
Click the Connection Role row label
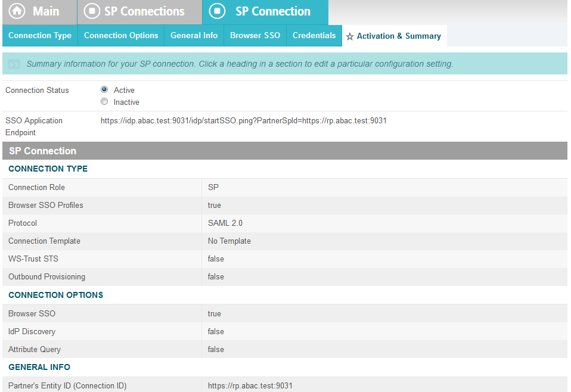(x=36, y=188)
